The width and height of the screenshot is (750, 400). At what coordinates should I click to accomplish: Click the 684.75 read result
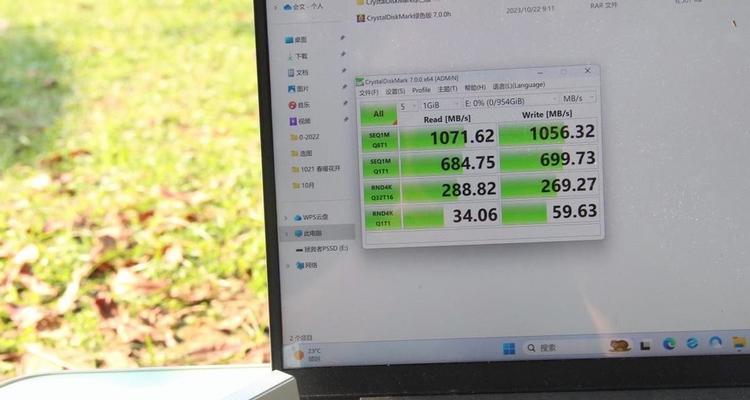click(449, 163)
